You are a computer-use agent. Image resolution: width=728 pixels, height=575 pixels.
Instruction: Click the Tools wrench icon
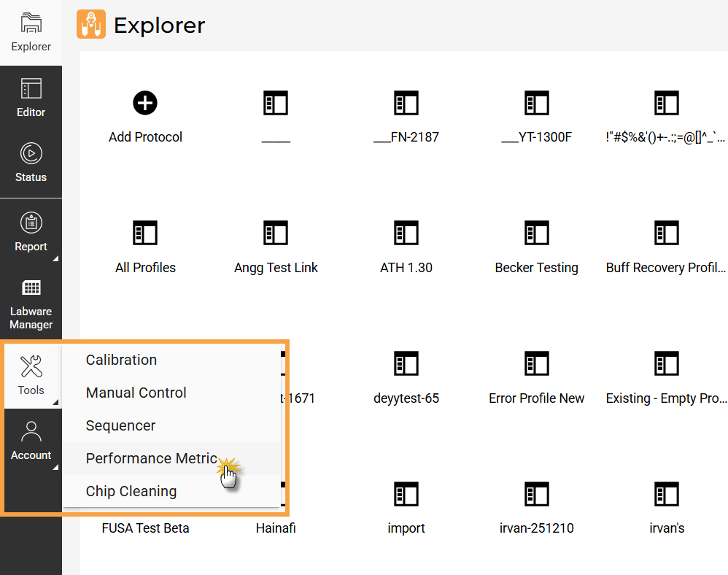click(x=31, y=366)
